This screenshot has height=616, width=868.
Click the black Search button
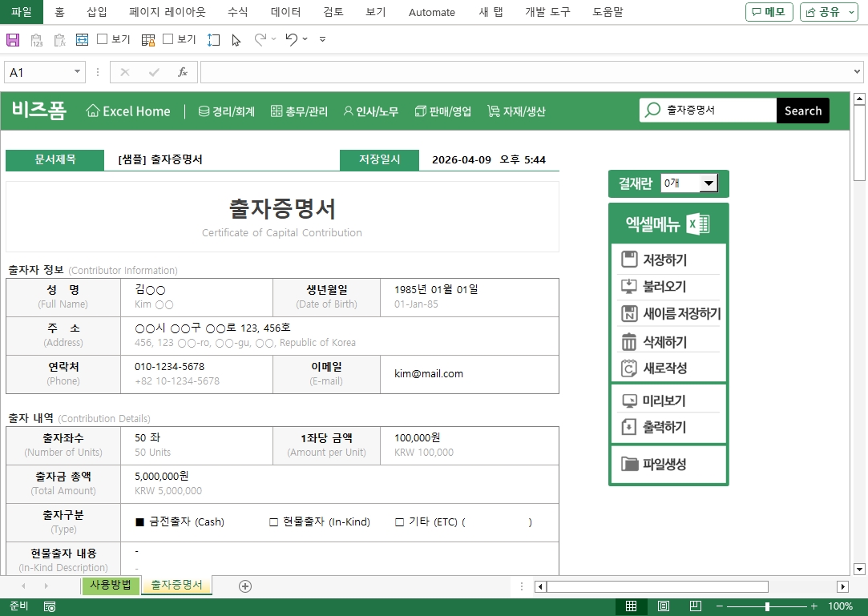(802, 111)
